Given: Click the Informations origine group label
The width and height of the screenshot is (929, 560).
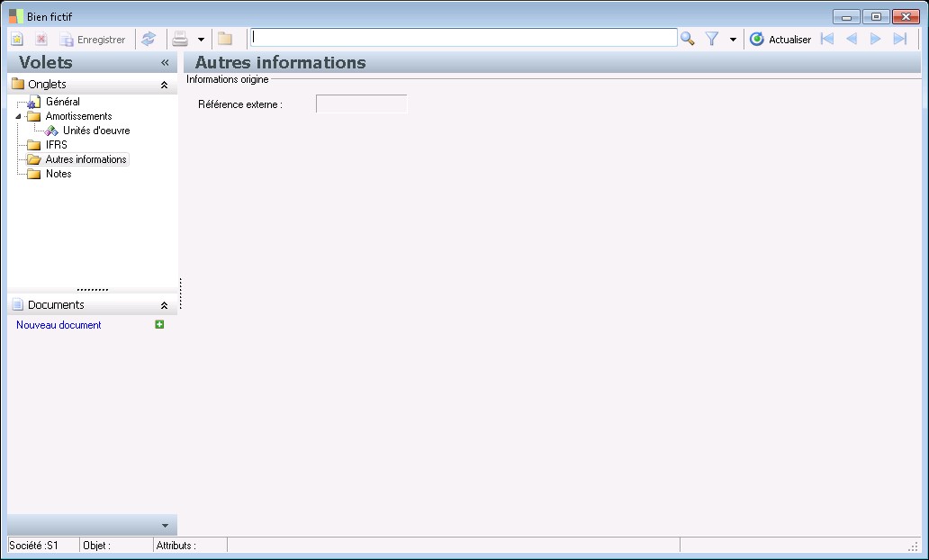Looking at the screenshot, I should 228,79.
